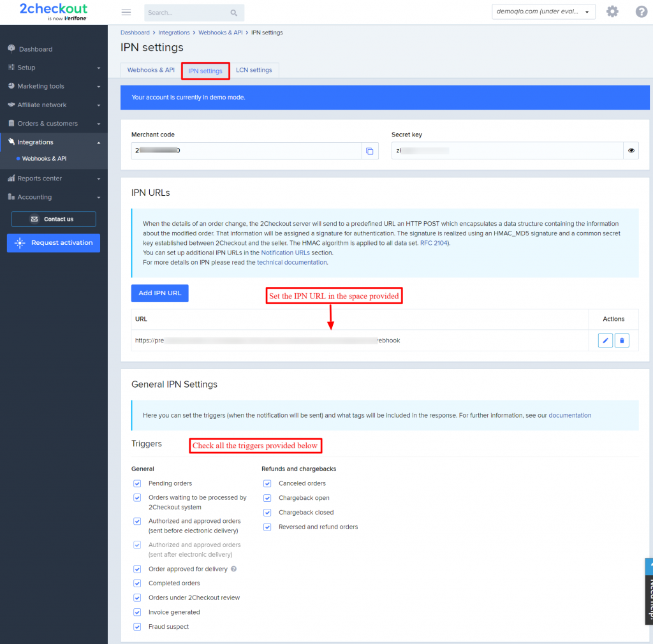
Task: Click the Secret key field
Action: click(507, 150)
